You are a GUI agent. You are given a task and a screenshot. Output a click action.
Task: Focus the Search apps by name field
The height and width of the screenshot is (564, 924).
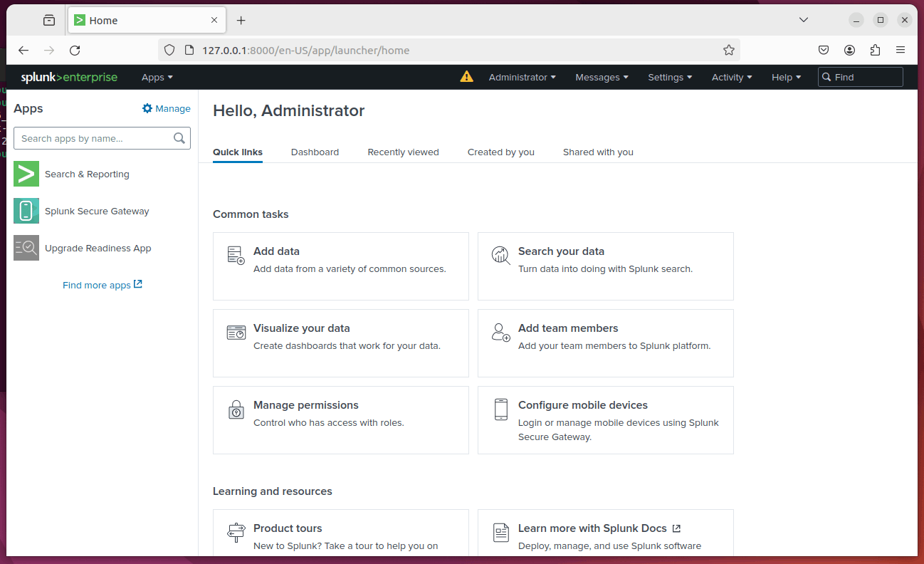pos(102,138)
